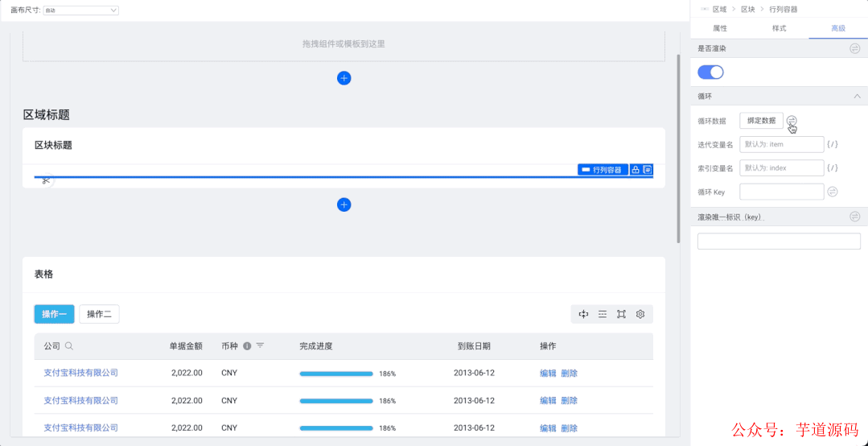Open the table settings gear icon
The image size is (868, 446).
click(x=640, y=314)
